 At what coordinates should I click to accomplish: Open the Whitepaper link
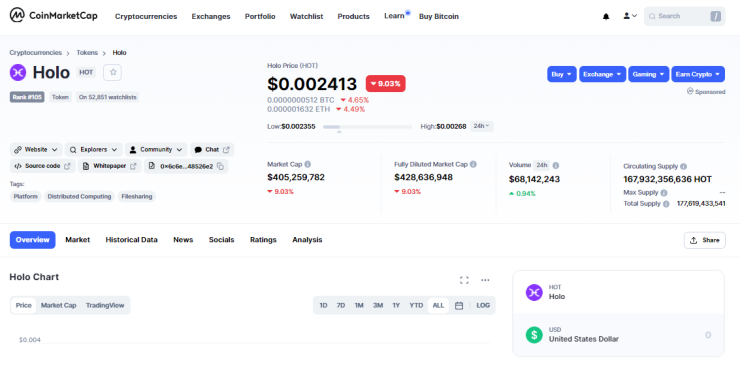point(109,166)
